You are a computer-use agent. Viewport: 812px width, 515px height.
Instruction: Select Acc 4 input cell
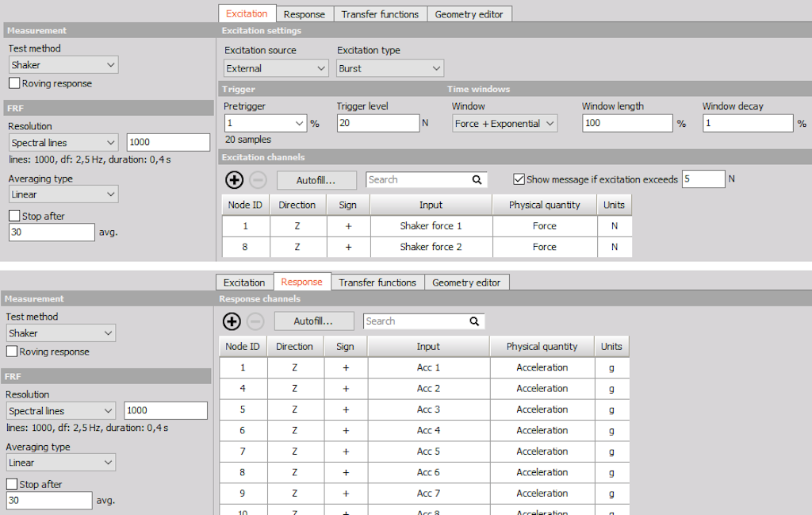point(428,431)
